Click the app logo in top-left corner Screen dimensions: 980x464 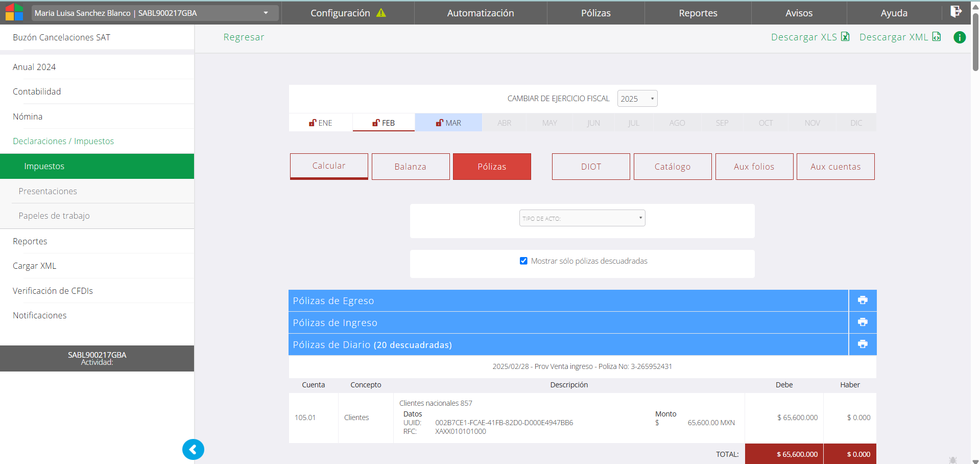pyautogui.click(x=14, y=12)
